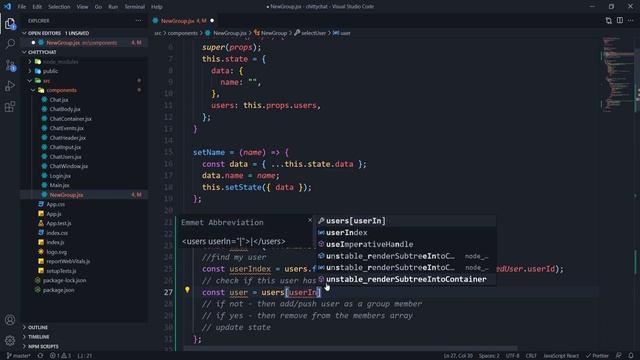Collapse the Open Editors section
The image size is (640, 360).
click(24, 33)
